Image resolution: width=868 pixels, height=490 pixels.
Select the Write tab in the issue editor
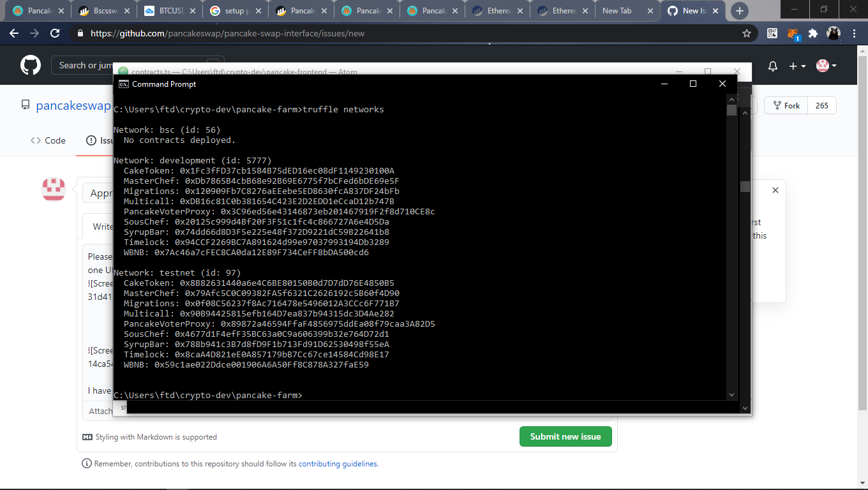(x=98, y=226)
